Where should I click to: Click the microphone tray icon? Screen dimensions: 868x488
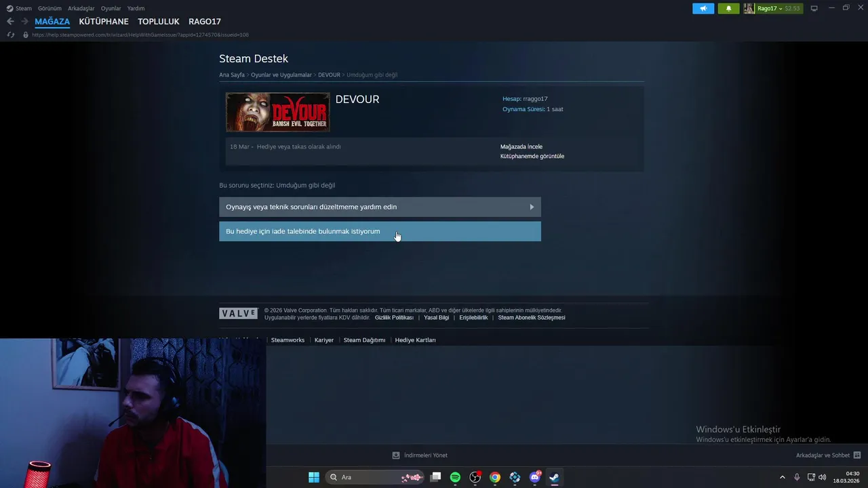[x=797, y=477]
